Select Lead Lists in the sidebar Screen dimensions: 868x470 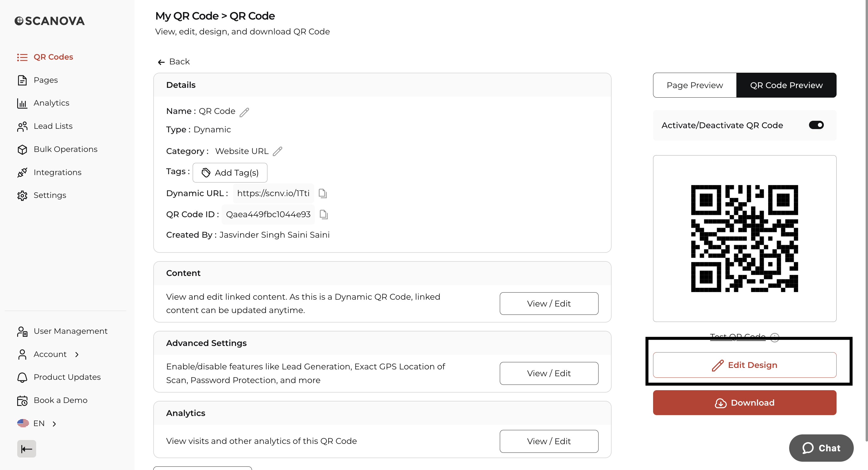[53, 126]
